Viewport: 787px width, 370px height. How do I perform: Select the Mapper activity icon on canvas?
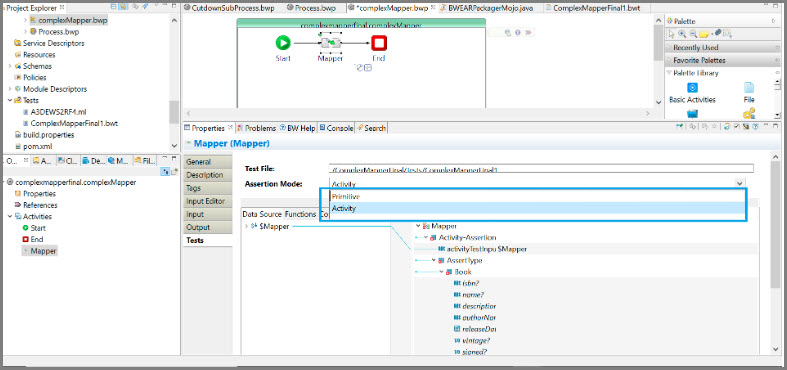pyautogui.click(x=330, y=43)
